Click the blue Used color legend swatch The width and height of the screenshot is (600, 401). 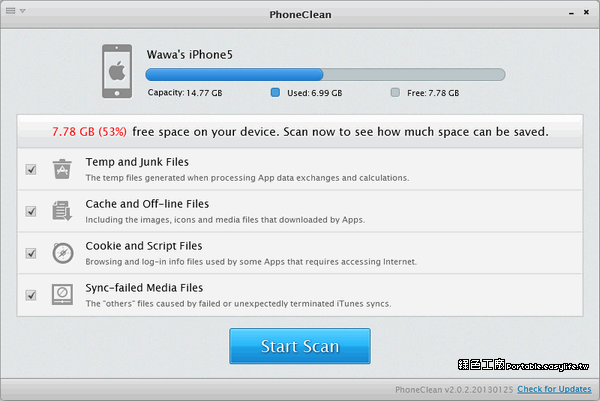[x=275, y=92]
